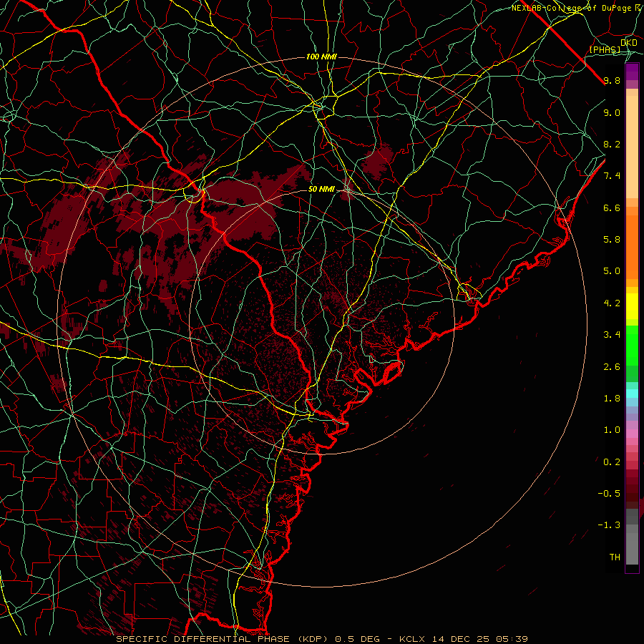Select the 0.2 scale value

pyautogui.click(x=612, y=462)
